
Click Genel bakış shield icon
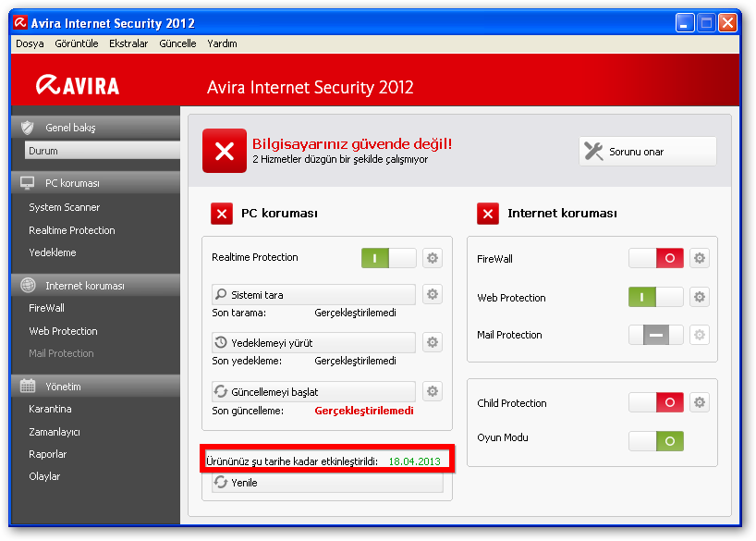28,128
